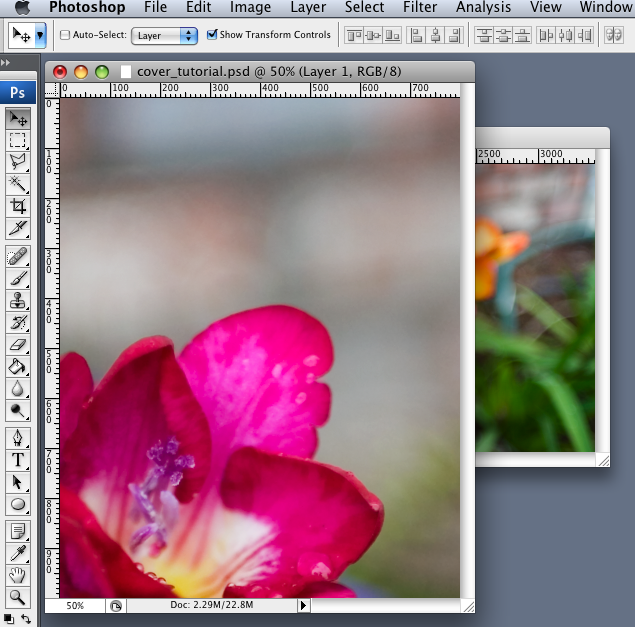Click the round icon beside the 50% zoom field
The height and width of the screenshot is (627, 635).
coord(116,606)
